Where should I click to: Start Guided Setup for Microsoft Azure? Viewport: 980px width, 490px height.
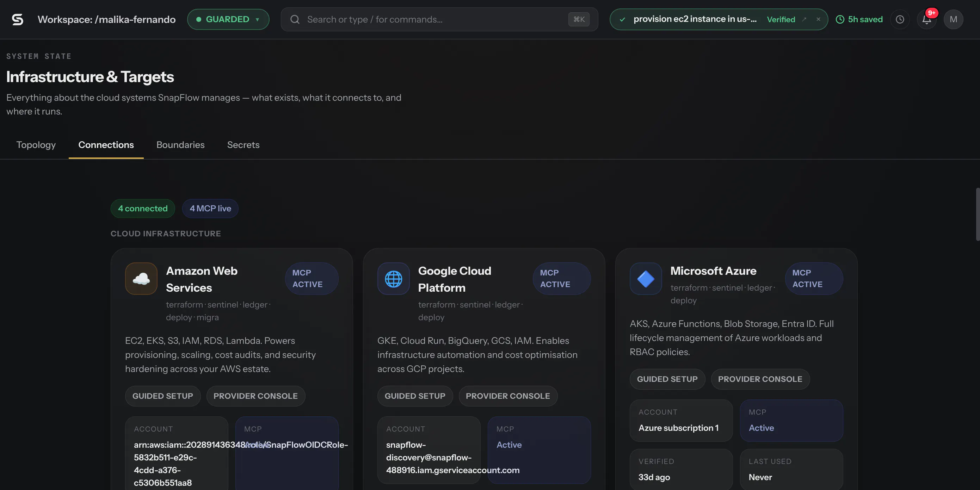point(667,379)
